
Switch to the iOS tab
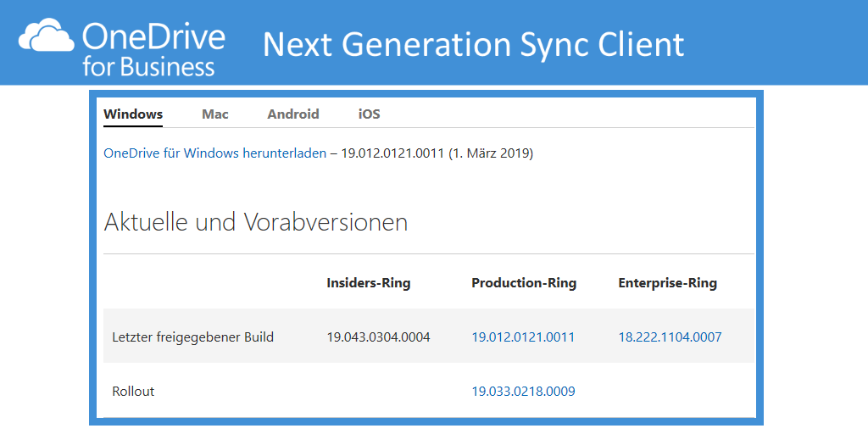click(x=369, y=114)
